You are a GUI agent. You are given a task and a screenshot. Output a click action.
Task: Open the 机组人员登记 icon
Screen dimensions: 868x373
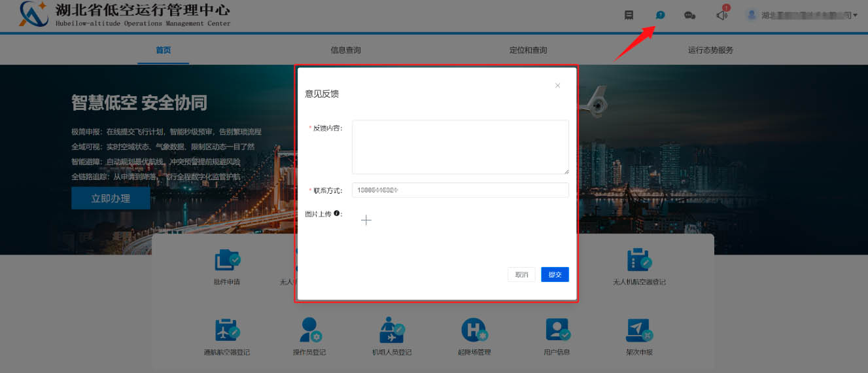tap(392, 329)
